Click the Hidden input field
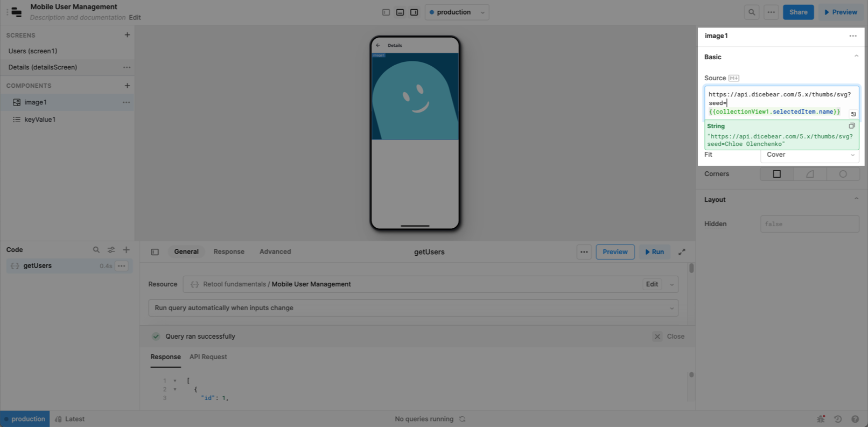The height and width of the screenshot is (427, 868). [809, 224]
